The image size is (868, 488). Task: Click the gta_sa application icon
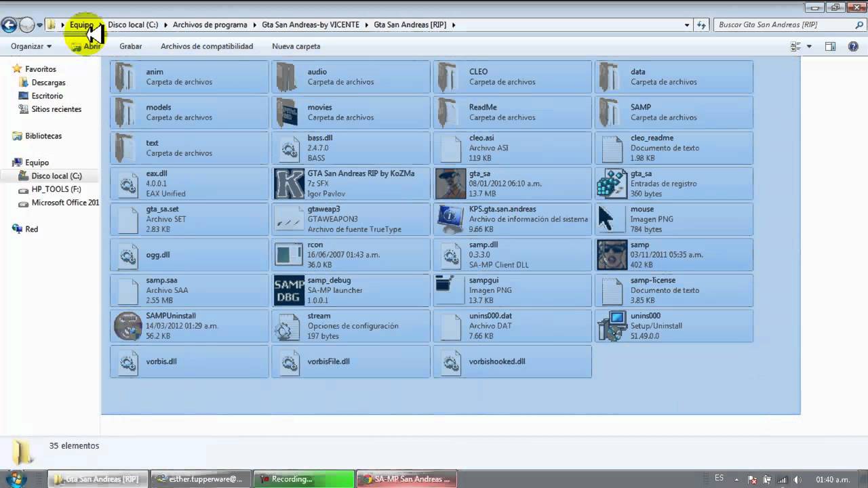coord(451,184)
